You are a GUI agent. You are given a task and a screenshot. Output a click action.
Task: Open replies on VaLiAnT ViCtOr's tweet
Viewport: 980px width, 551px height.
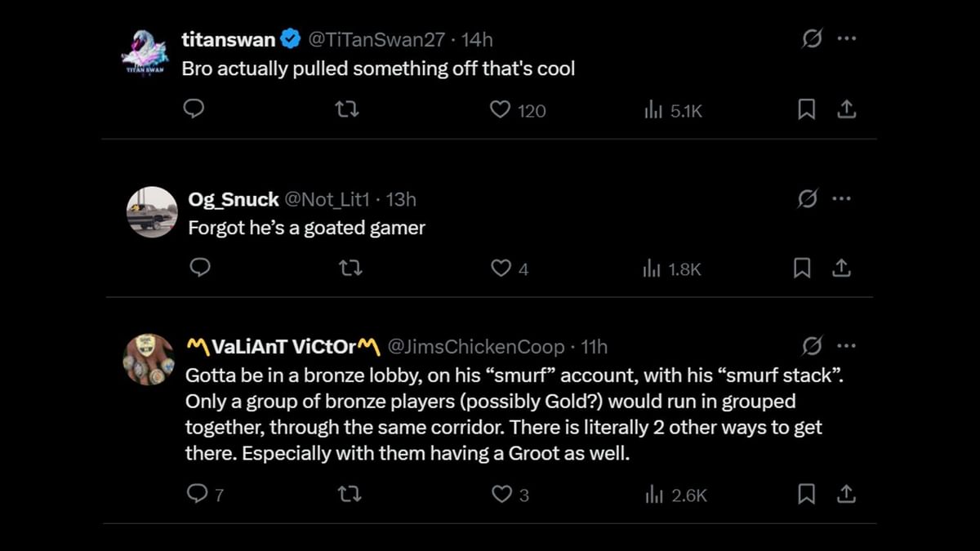click(x=197, y=494)
